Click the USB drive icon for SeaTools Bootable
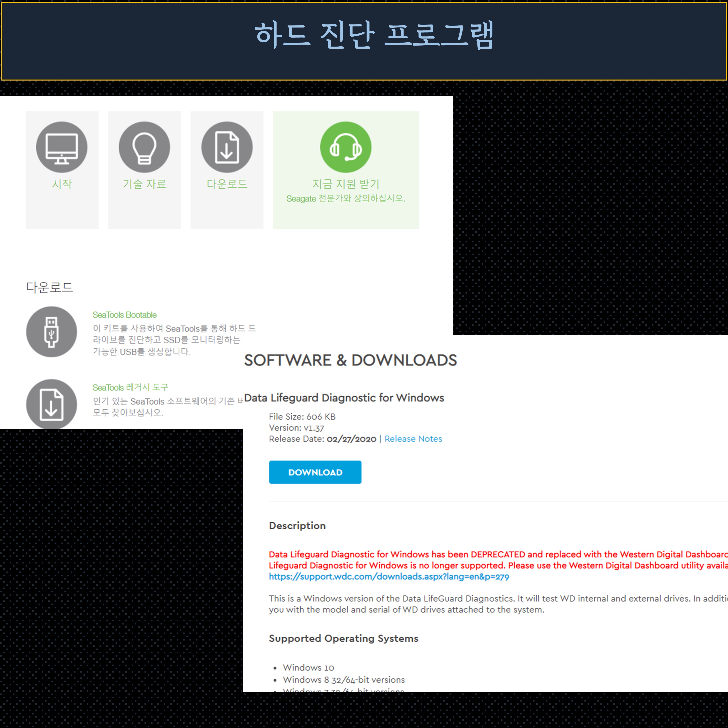 pos(52,332)
